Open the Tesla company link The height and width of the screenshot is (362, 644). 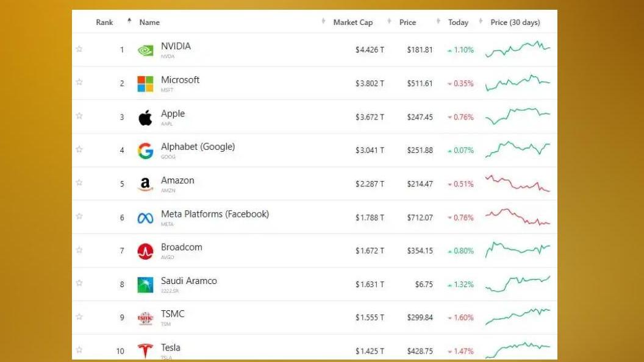pos(171,347)
